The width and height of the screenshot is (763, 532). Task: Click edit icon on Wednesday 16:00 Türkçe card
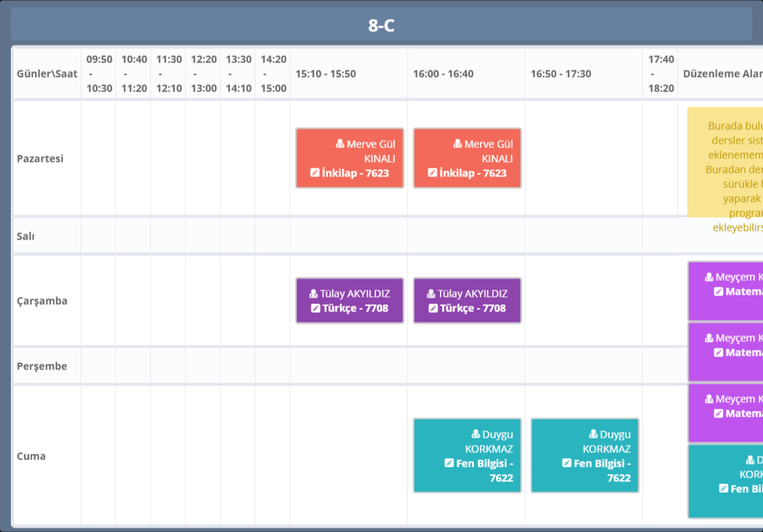coord(433,308)
